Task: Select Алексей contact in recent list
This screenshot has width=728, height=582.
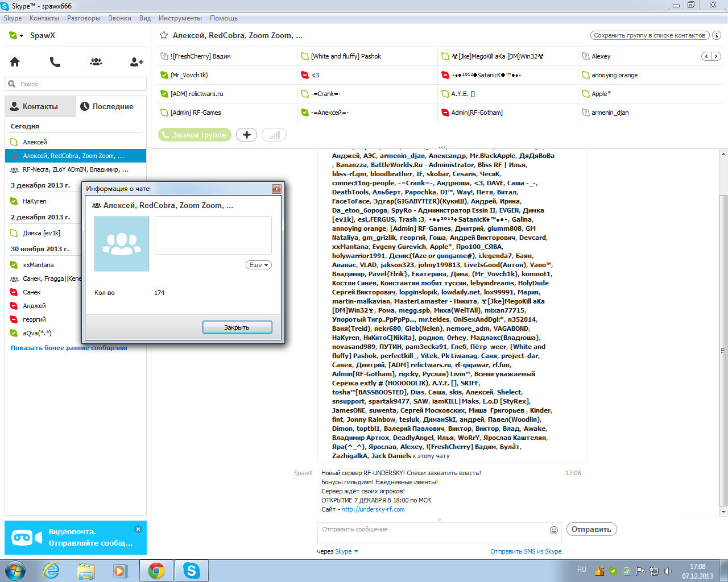Action: pyautogui.click(x=76, y=142)
